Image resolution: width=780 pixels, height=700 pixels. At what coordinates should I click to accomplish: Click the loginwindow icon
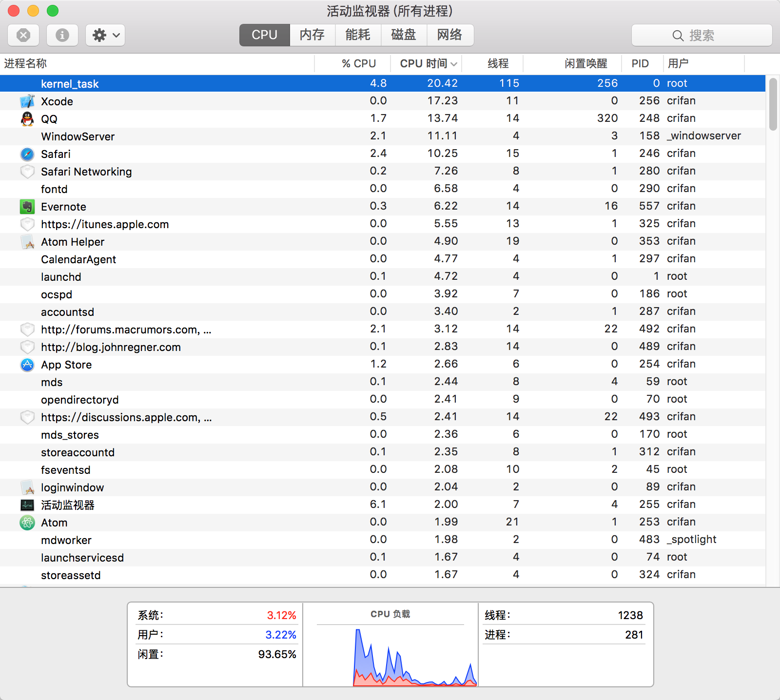[27, 487]
